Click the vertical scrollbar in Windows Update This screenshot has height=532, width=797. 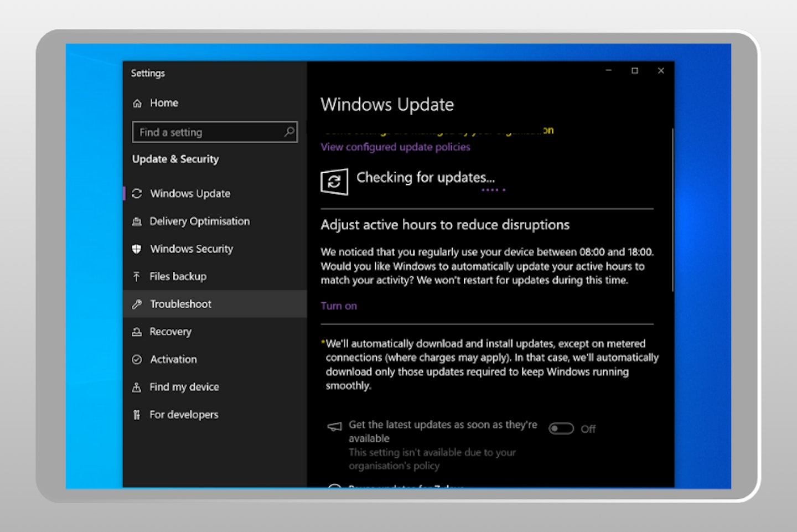tap(672, 210)
